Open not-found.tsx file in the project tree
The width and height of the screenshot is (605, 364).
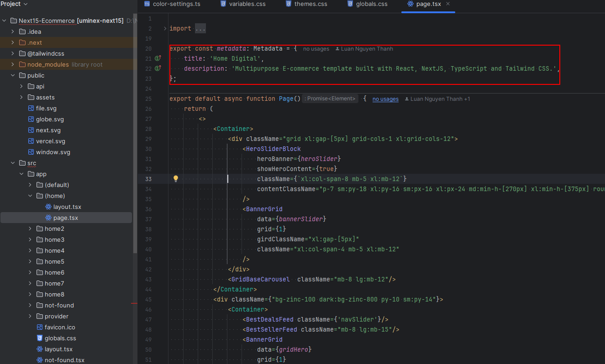64,360
